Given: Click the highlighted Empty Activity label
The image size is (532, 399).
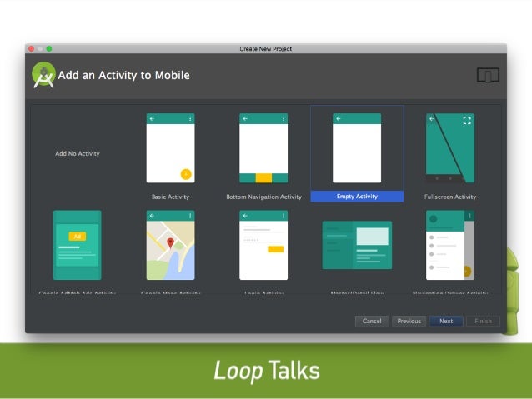Looking at the screenshot, I should [x=357, y=197].
